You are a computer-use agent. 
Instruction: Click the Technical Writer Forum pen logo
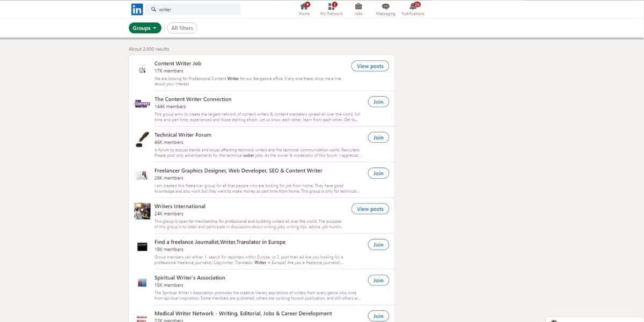(x=142, y=139)
